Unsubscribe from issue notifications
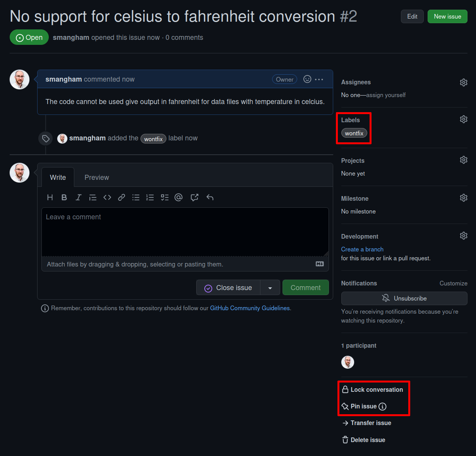The width and height of the screenshot is (476, 456). pos(404,299)
